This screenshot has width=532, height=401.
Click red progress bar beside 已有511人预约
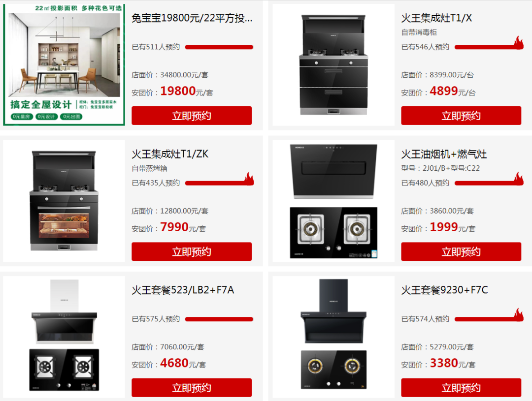pos(219,47)
